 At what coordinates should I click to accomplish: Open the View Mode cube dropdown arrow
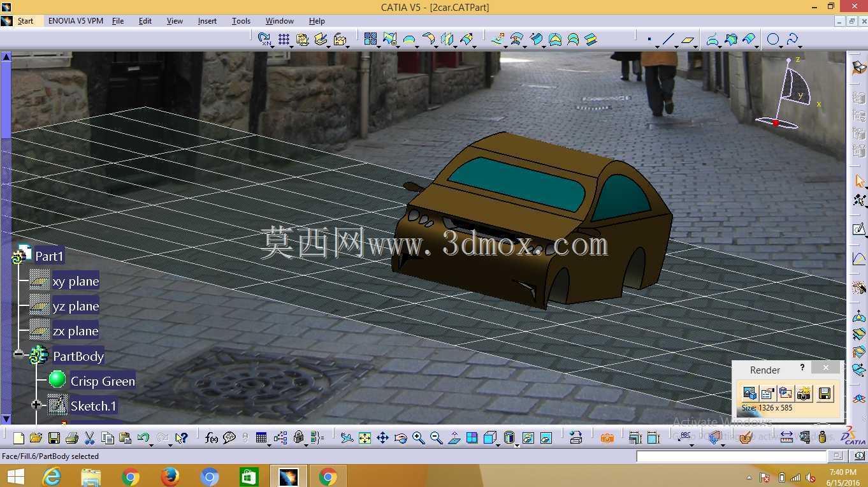(x=516, y=444)
